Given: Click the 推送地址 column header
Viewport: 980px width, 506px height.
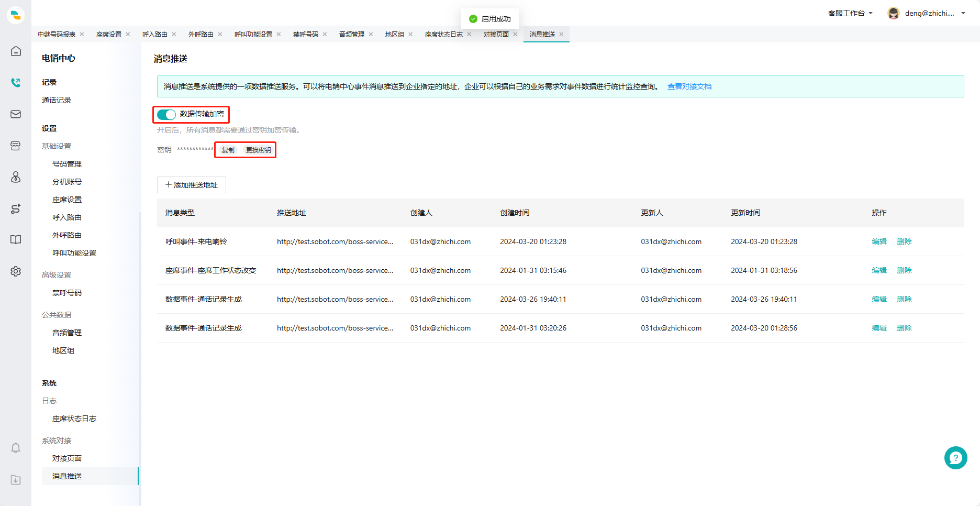Looking at the screenshot, I should click(292, 213).
